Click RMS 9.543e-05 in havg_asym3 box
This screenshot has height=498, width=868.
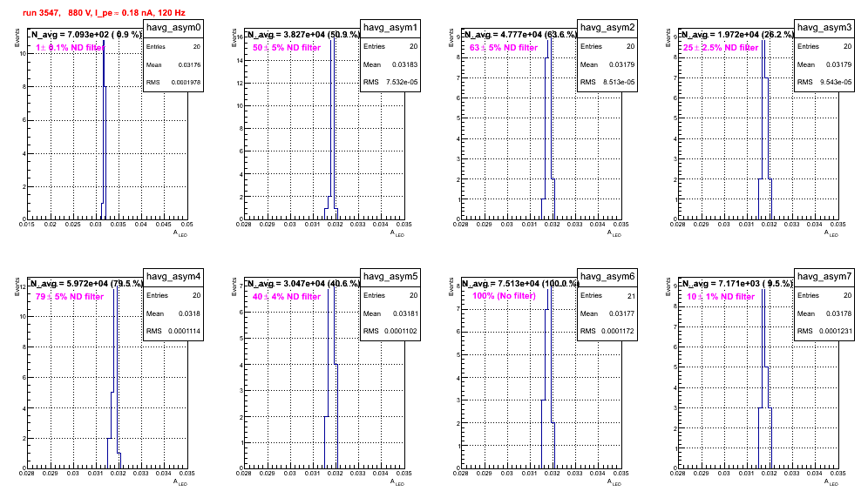click(x=824, y=83)
